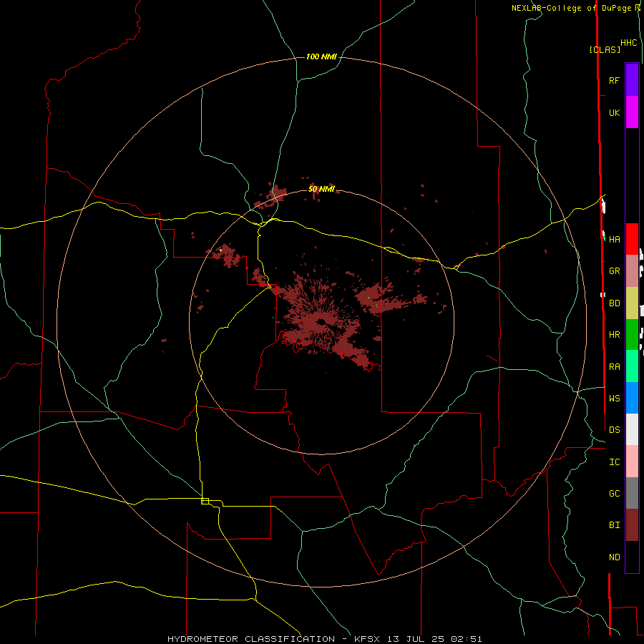The image size is (644, 644).
Task: Click the dusty pink GR color swatch
Action: pyautogui.click(x=632, y=271)
